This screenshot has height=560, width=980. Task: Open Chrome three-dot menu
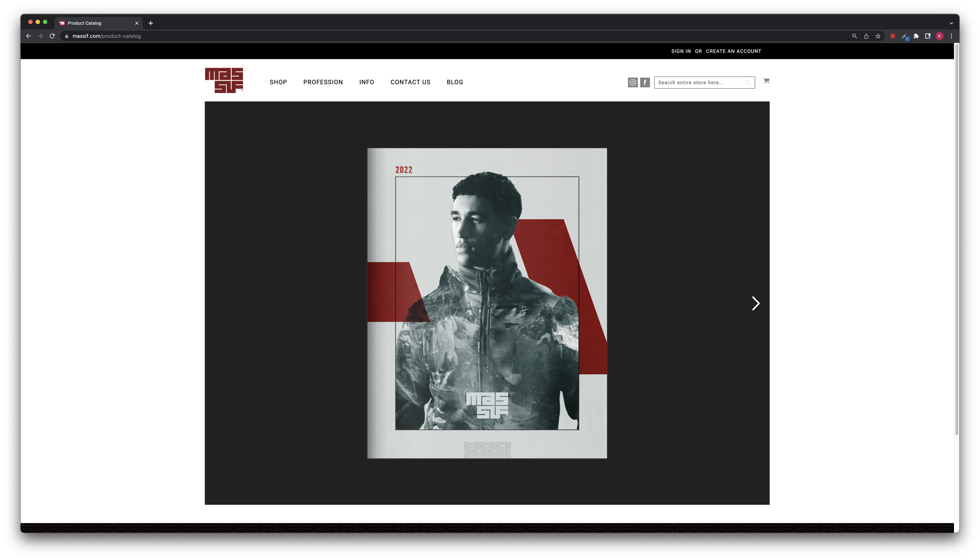pyautogui.click(x=951, y=36)
